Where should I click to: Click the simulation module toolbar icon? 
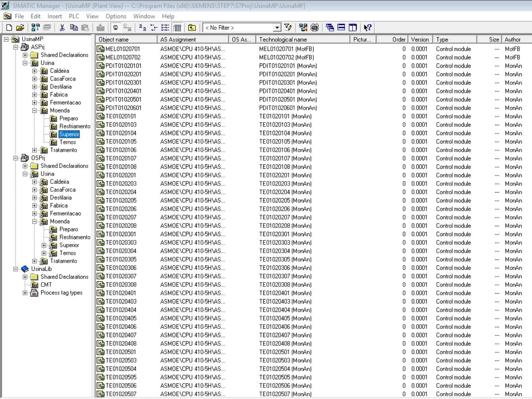(x=315, y=28)
